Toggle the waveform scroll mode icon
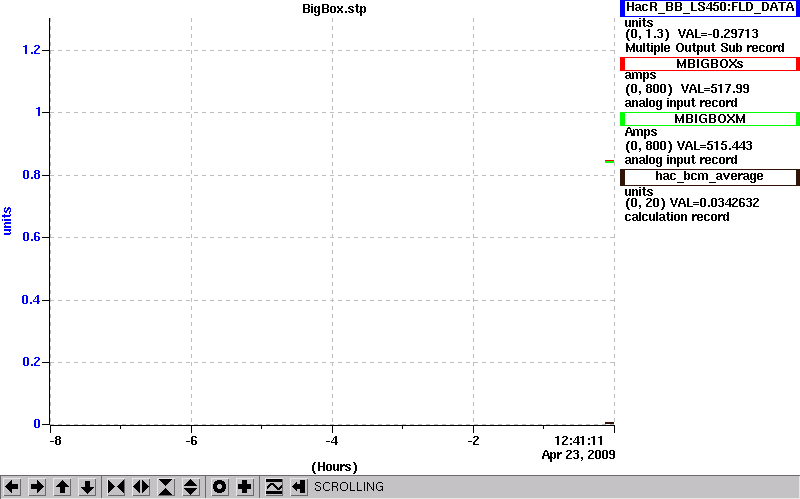 pos(274,487)
